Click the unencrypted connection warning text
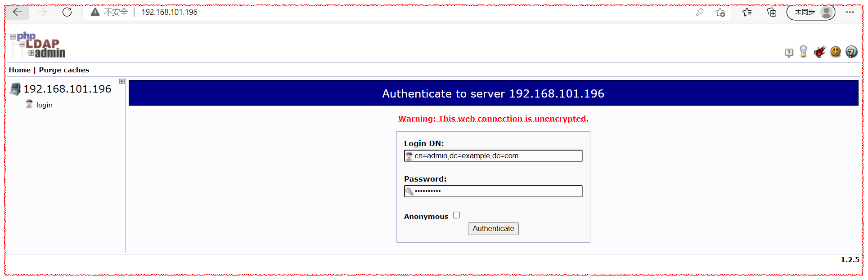This screenshot has width=868, height=280. click(493, 119)
